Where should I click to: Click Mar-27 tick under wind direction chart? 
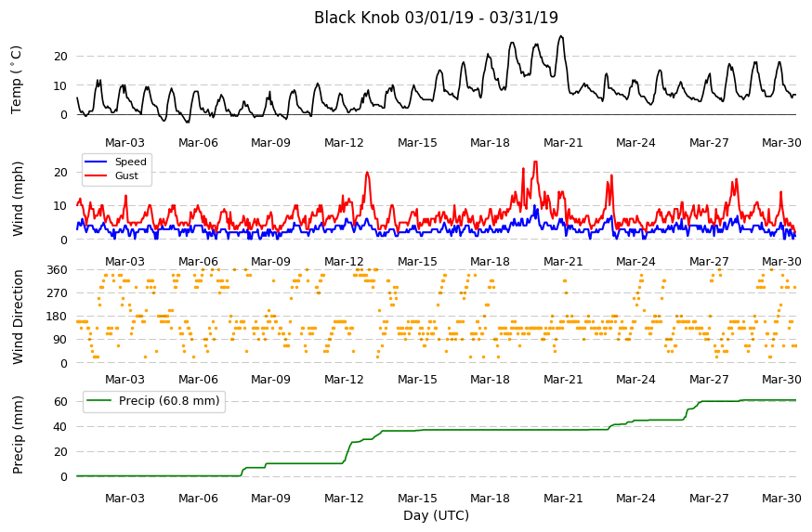click(709, 380)
